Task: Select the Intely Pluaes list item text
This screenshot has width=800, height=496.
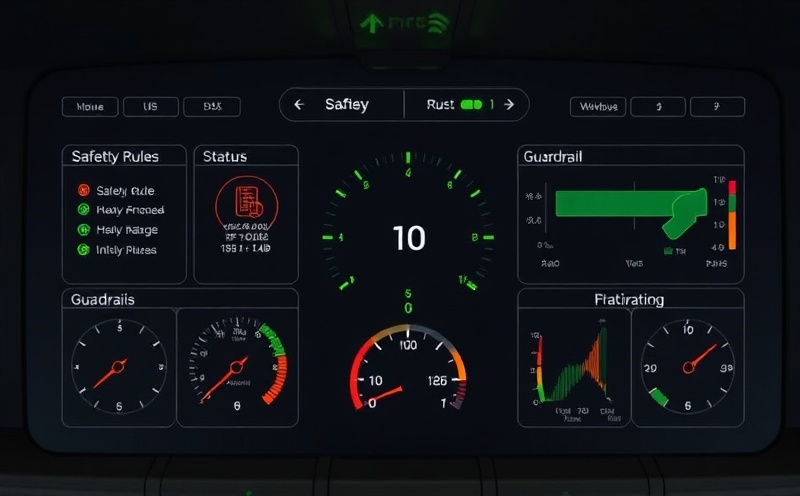Action: pyautogui.click(x=126, y=250)
